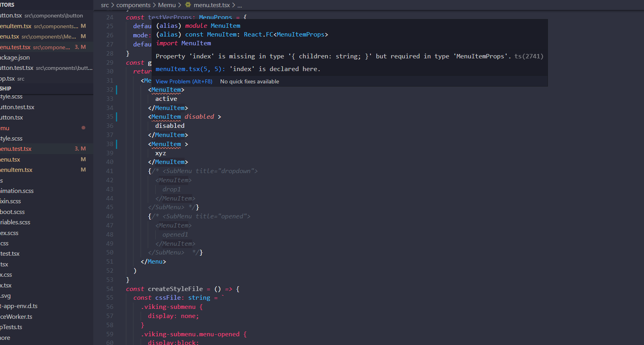Click line number 32 in the gutter

pos(110,90)
